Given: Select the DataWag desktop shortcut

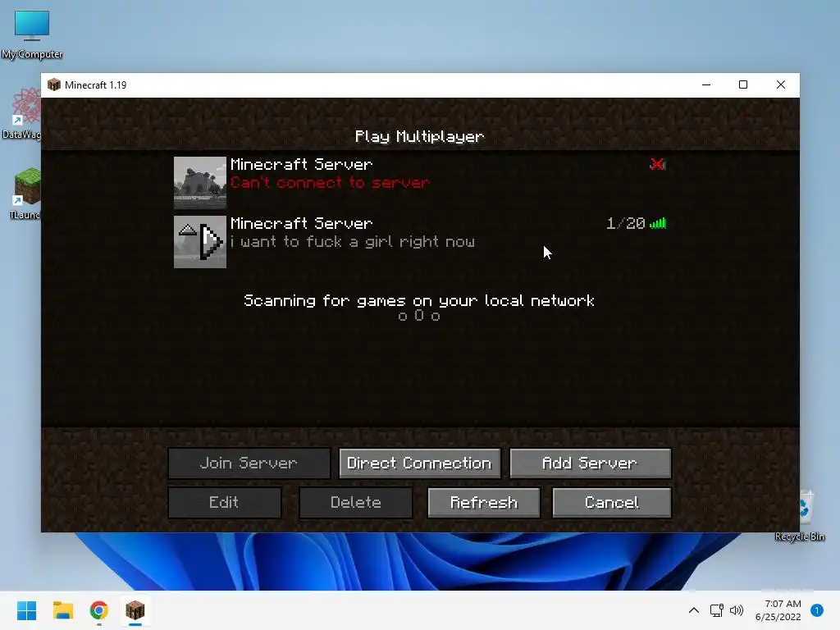Looking at the screenshot, I should pos(21,114).
